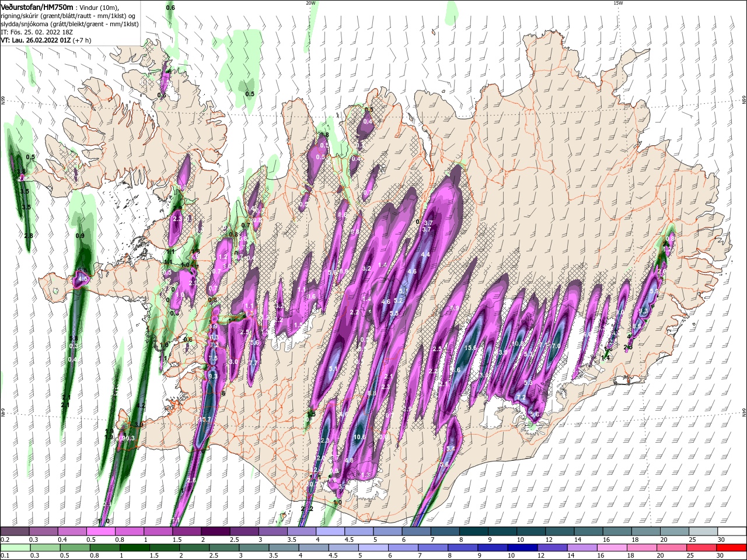747x560 pixels.
Task: Select the darkest green 1 swatch in lower legend
Action: 135,548
